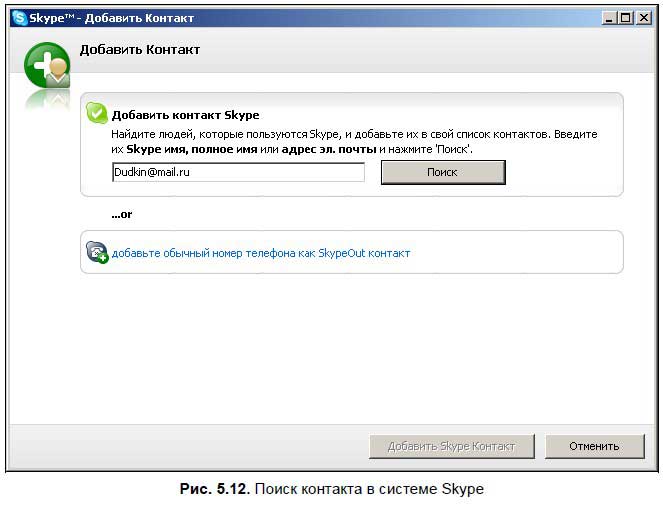
Task: Click the Добавить контакт Skype section heading
Action: [x=185, y=115]
